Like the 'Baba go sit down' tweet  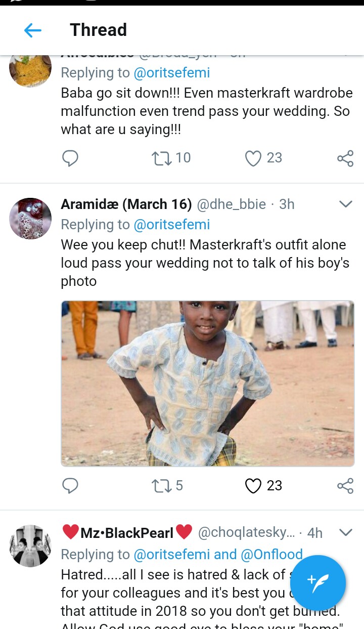pos(253,158)
